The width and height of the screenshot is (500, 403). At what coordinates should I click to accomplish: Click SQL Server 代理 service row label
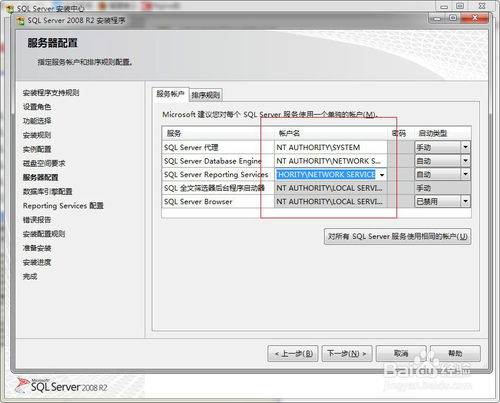coord(191,147)
